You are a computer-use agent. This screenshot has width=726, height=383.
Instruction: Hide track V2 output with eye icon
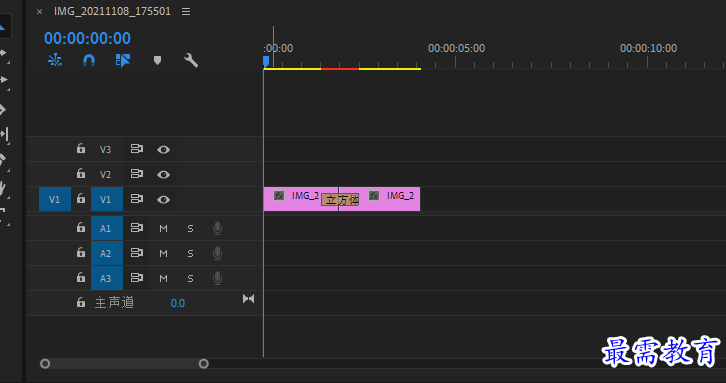163,175
